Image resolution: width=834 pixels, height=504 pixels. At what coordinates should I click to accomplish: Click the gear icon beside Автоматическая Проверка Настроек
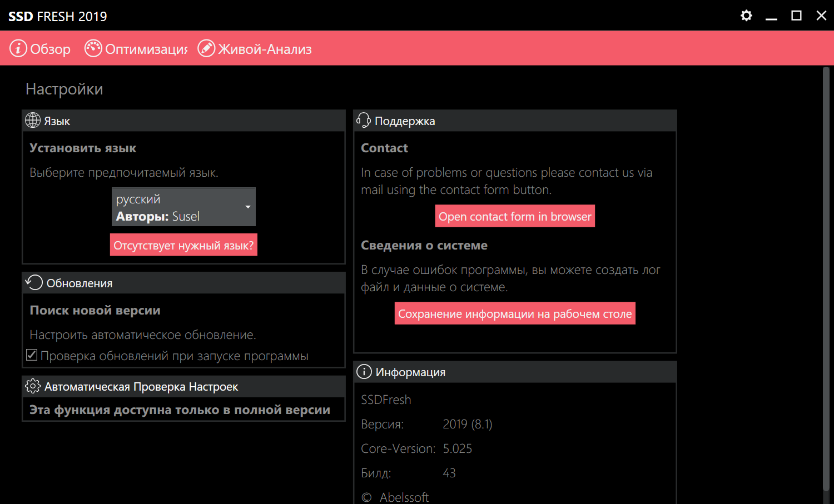33,386
